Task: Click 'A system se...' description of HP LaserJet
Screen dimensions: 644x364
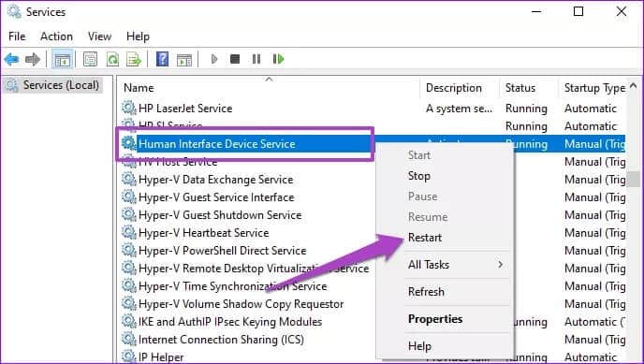Action: click(459, 109)
